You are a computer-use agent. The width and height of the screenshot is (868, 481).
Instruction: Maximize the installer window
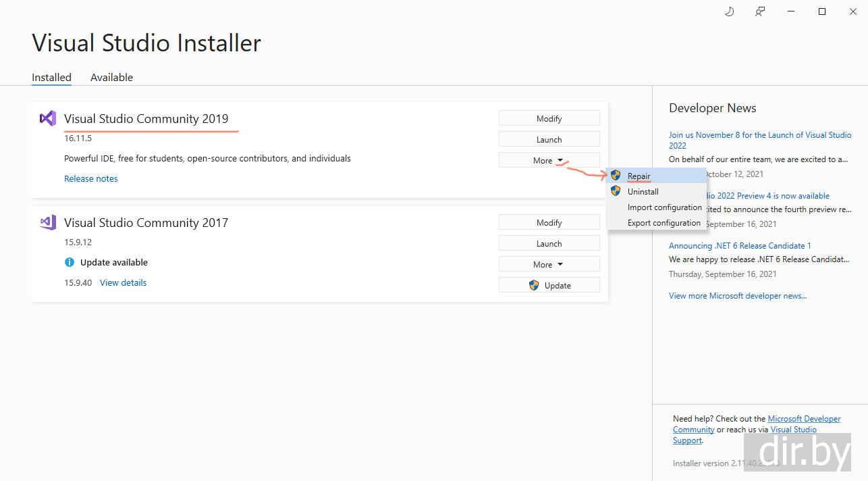point(822,11)
